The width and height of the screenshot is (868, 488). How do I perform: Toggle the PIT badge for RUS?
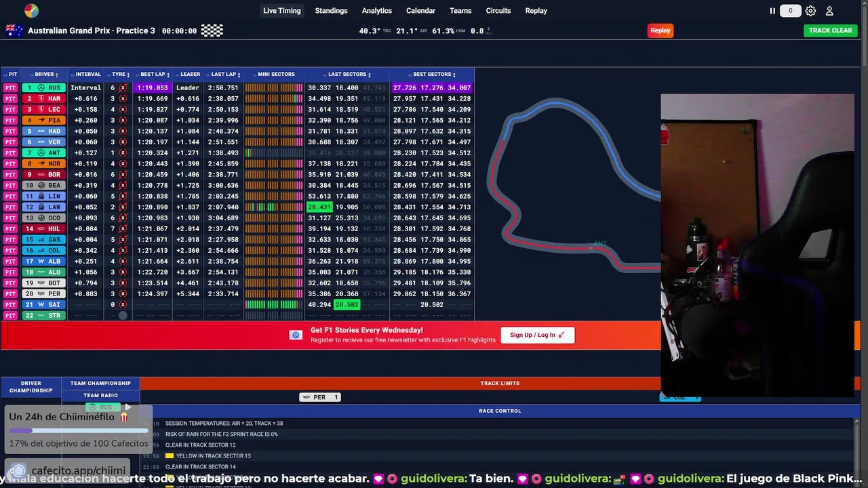pyautogui.click(x=10, y=88)
